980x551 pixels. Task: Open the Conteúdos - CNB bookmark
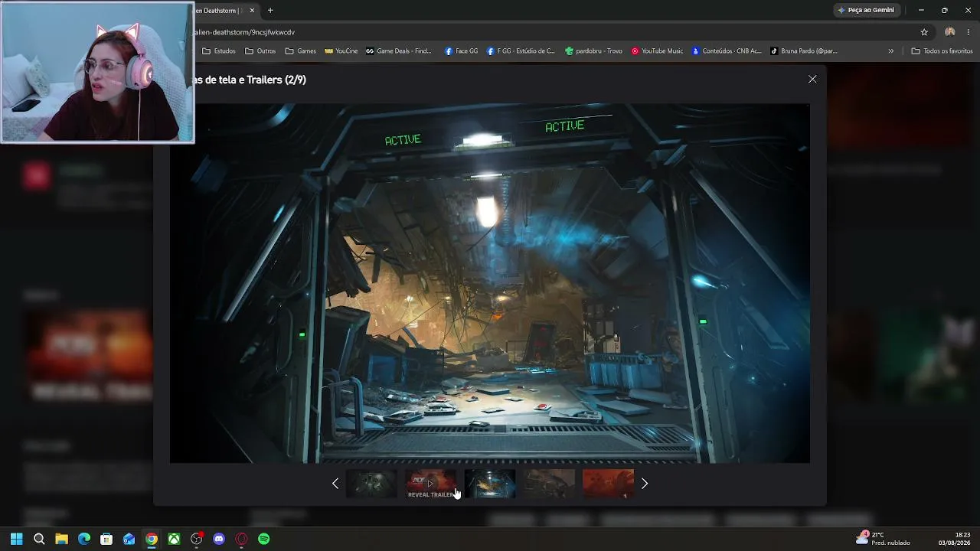tap(727, 51)
